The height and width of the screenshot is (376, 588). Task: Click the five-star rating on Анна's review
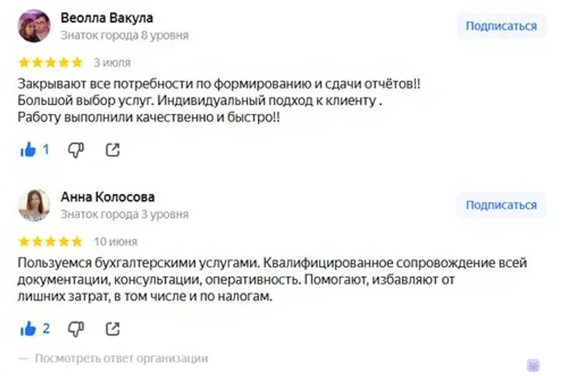[50, 242]
